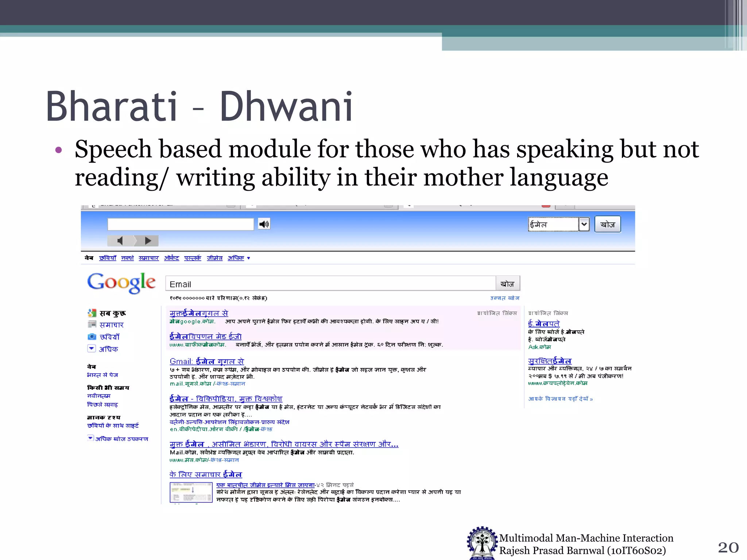Expand अधिक खोज उपकरण in the sidebar
The width and height of the screenshot is (747, 560).
(x=118, y=439)
